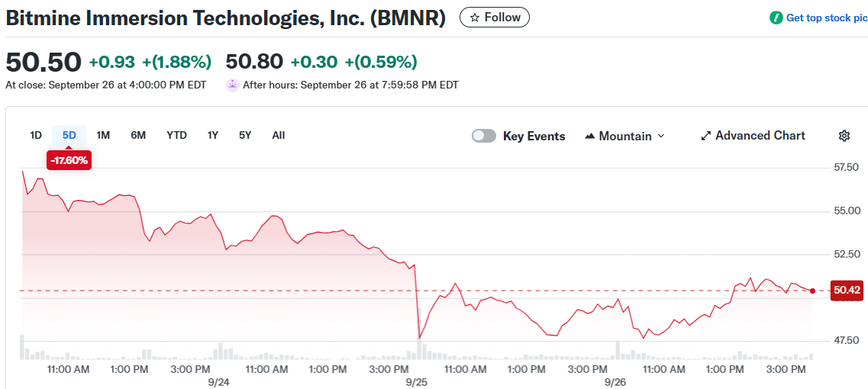
Task: Click the after hours moon icon
Action: [233, 85]
